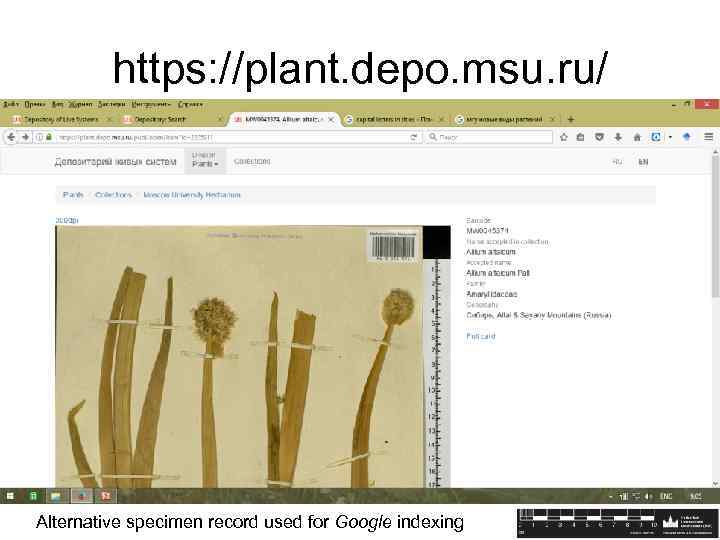Image resolution: width=720 pixels, height=540 pixels.
Task: Open the Файл menu
Action: 11,105
